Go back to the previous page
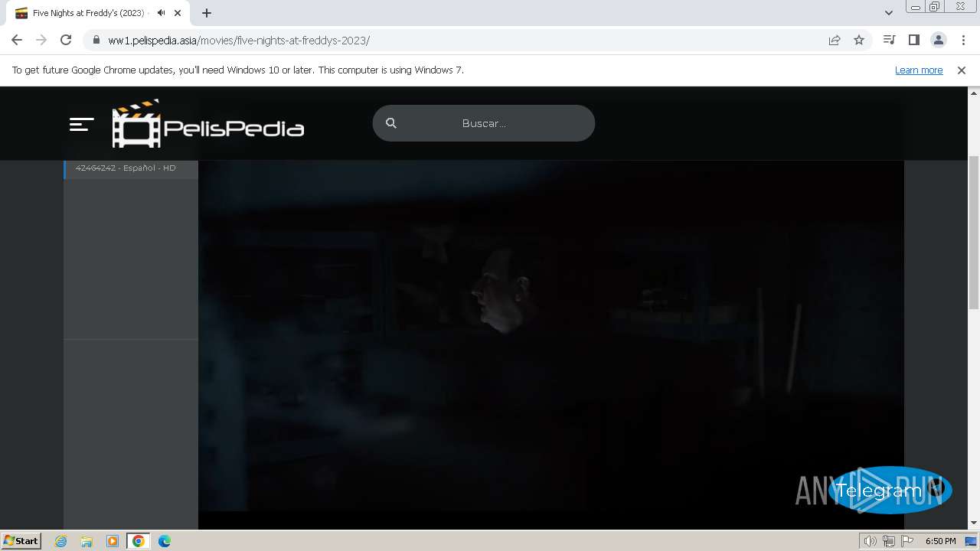The height and width of the screenshot is (551, 980). (x=17, y=40)
